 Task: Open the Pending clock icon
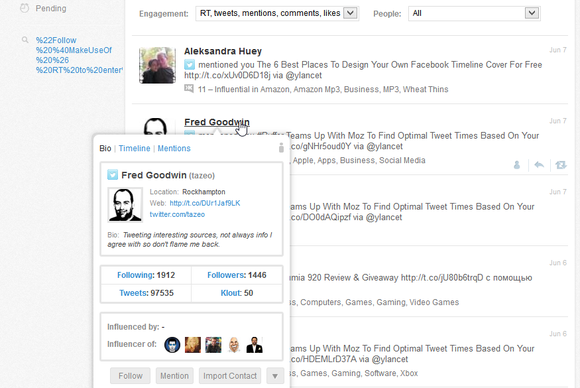(x=24, y=8)
